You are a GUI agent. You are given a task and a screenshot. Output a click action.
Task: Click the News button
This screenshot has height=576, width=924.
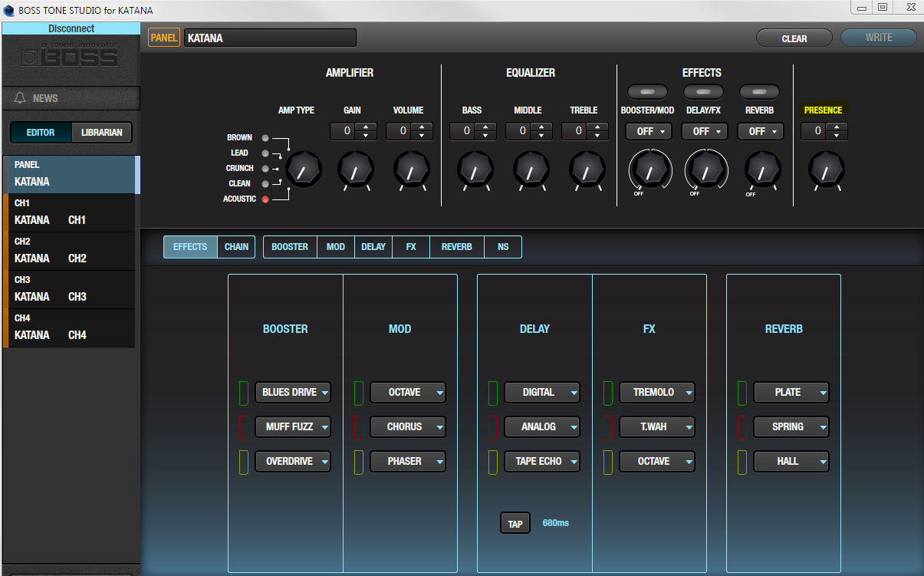[71, 98]
